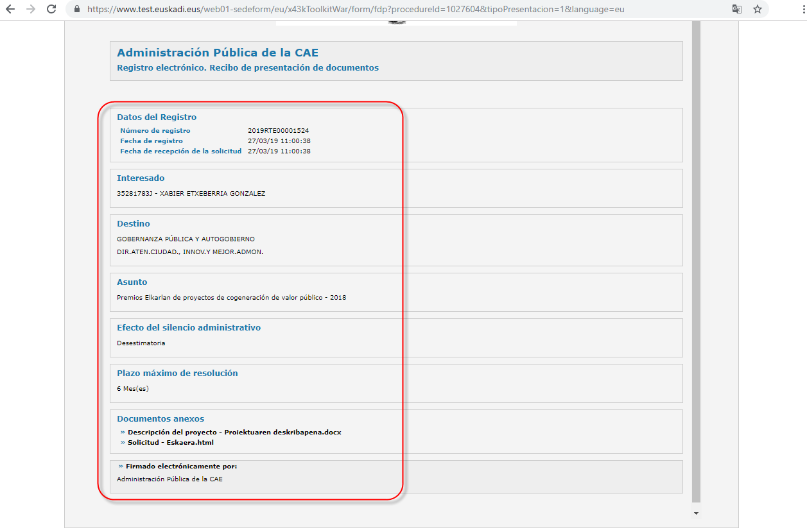Viewport: 807px width, 532px height.
Task: Open the Solicitud - Eskaera.html attachment
Action: click(170, 443)
